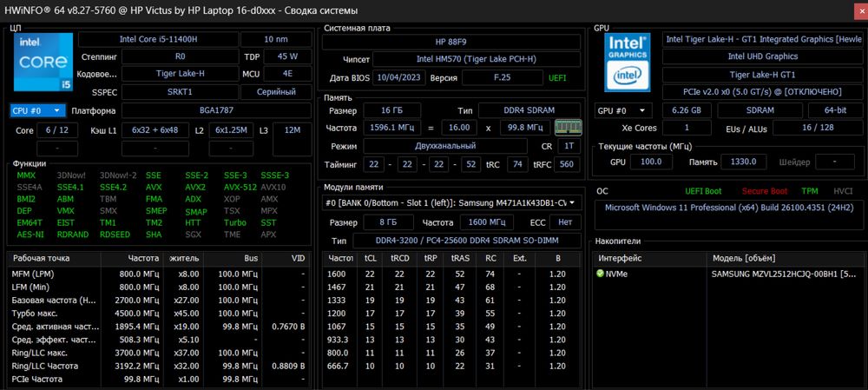Viewport: 868px width, 390px height.
Task: Click the ECC value Нет
Action: click(x=565, y=222)
